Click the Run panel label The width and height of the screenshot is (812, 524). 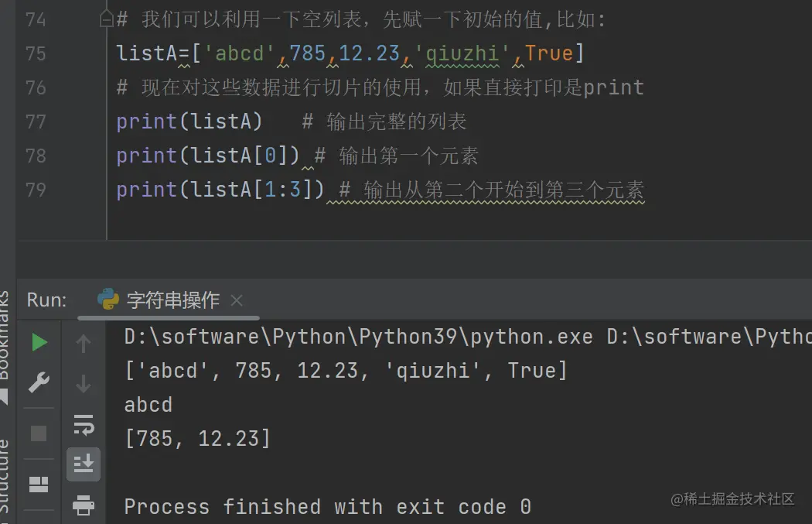(x=46, y=300)
